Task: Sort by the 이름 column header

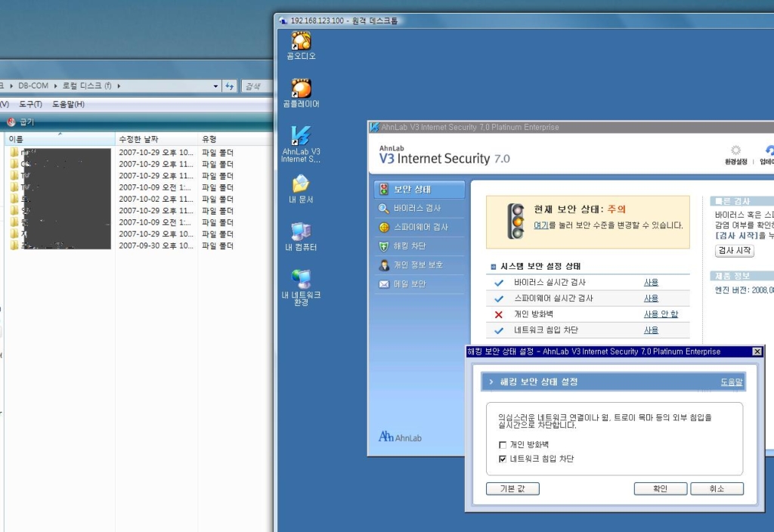Action: (60, 139)
